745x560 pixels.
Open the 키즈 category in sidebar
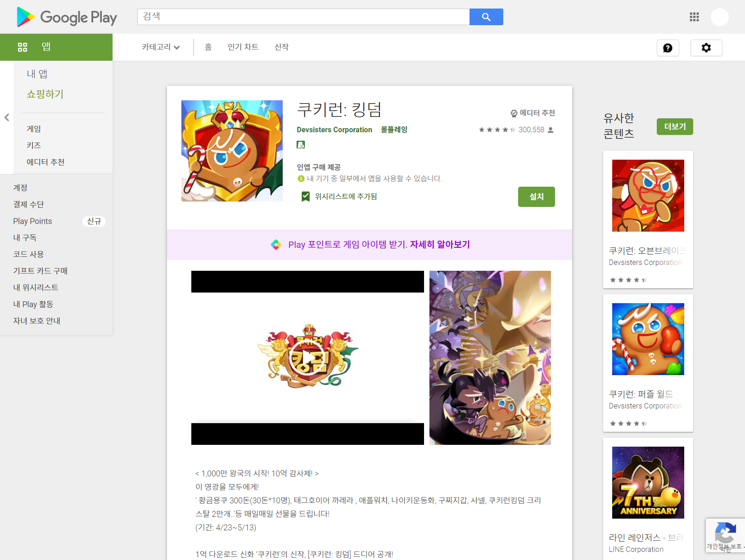pos(34,146)
